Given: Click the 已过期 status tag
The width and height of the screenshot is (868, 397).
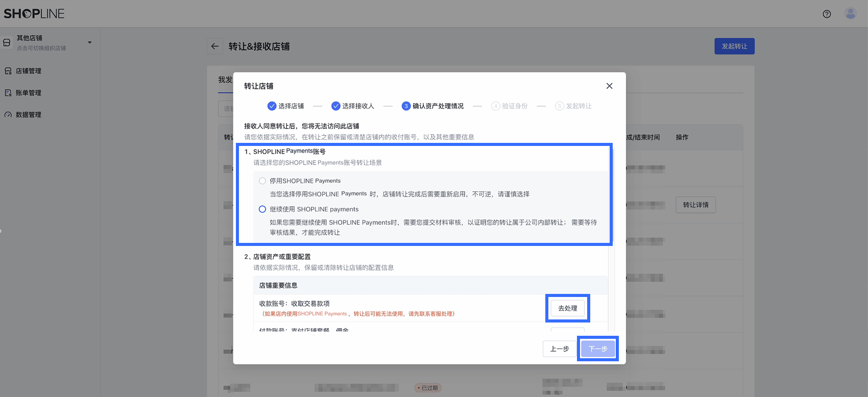Looking at the screenshot, I should point(427,388).
